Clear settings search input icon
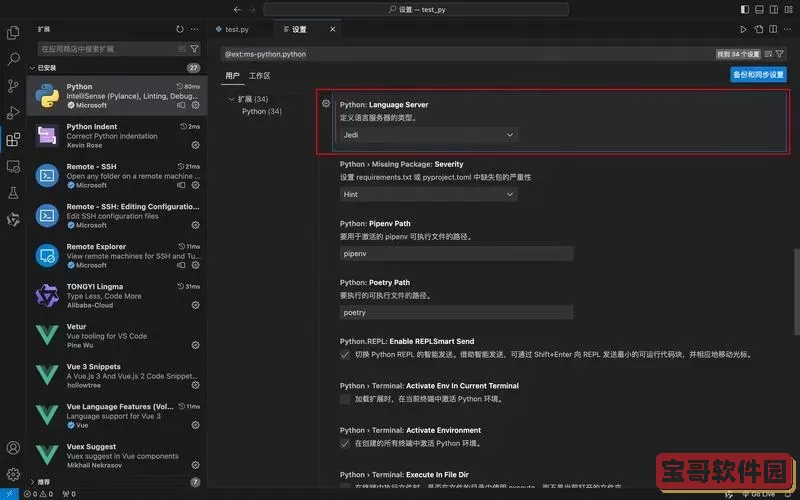This screenshot has width=800, height=500. coord(768,54)
